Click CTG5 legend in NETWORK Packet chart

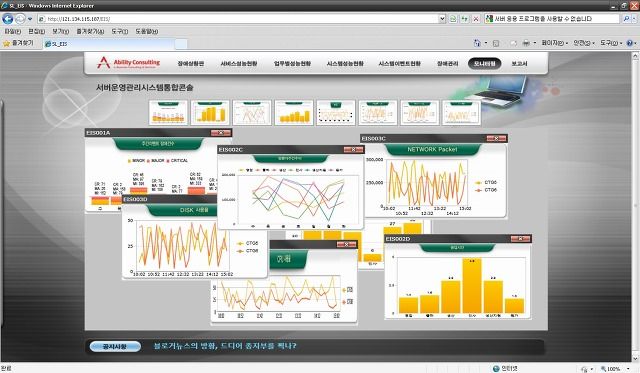486,182
